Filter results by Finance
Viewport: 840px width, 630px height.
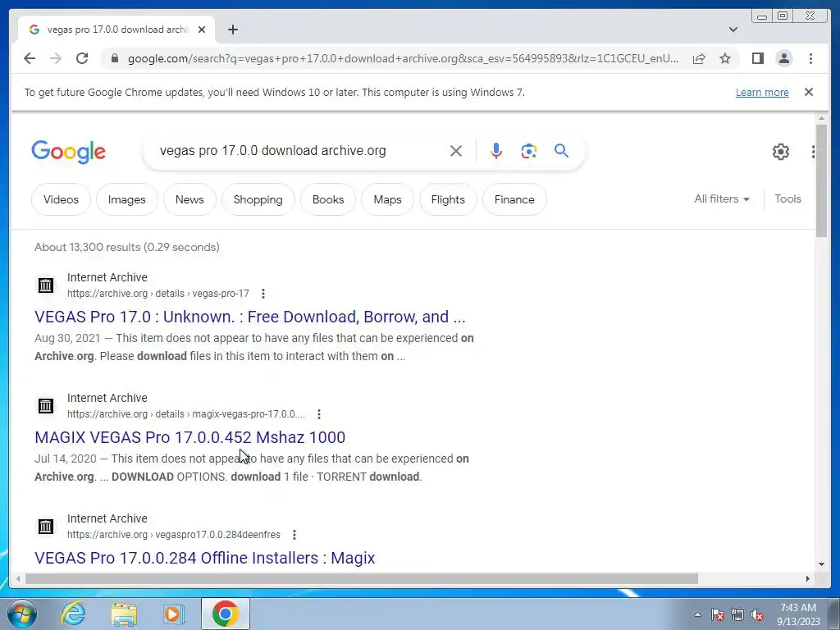click(x=514, y=199)
